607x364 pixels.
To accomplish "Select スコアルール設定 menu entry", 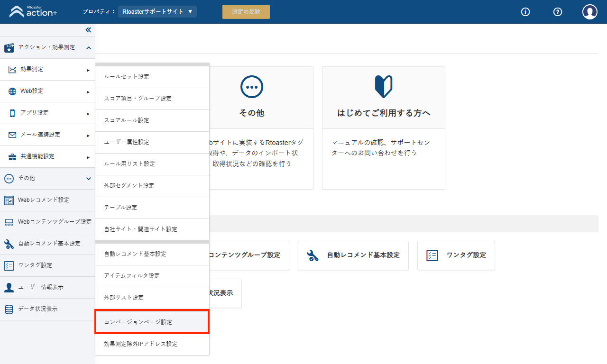I will pos(152,120).
